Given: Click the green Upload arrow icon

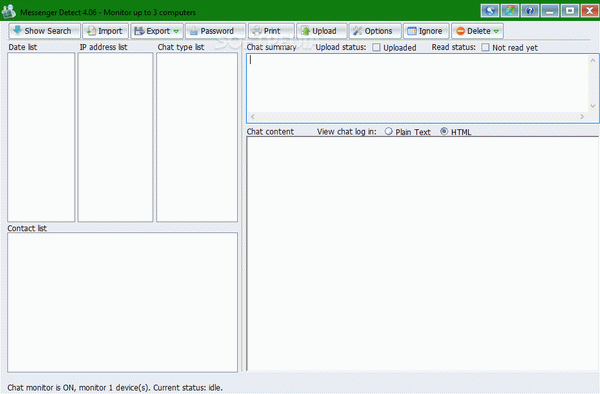Looking at the screenshot, I should [305, 31].
